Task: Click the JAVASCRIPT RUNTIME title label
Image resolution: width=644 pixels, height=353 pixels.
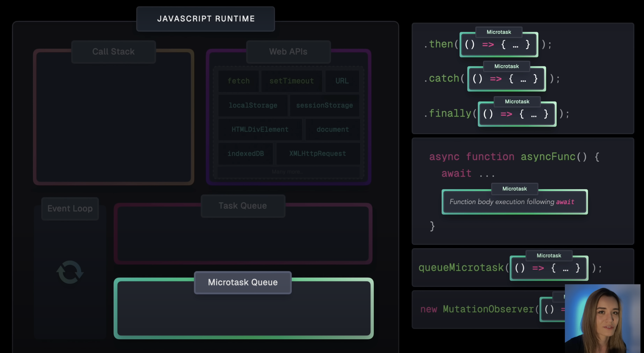Action: [x=206, y=19]
